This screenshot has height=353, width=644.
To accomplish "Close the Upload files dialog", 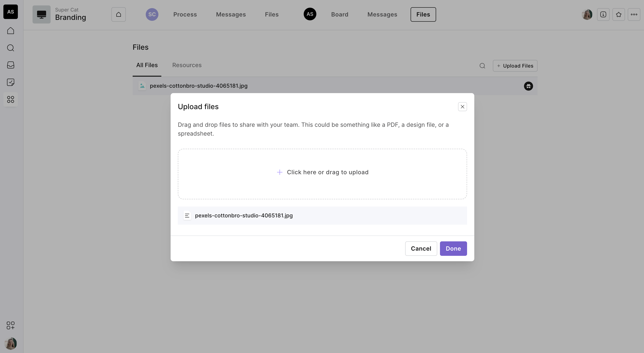I will pyautogui.click(x=462, y=107).
